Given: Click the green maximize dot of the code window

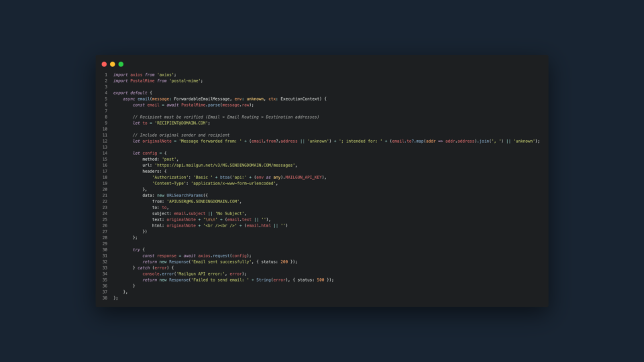Looking at the screenshot, I should click(121, 64).
